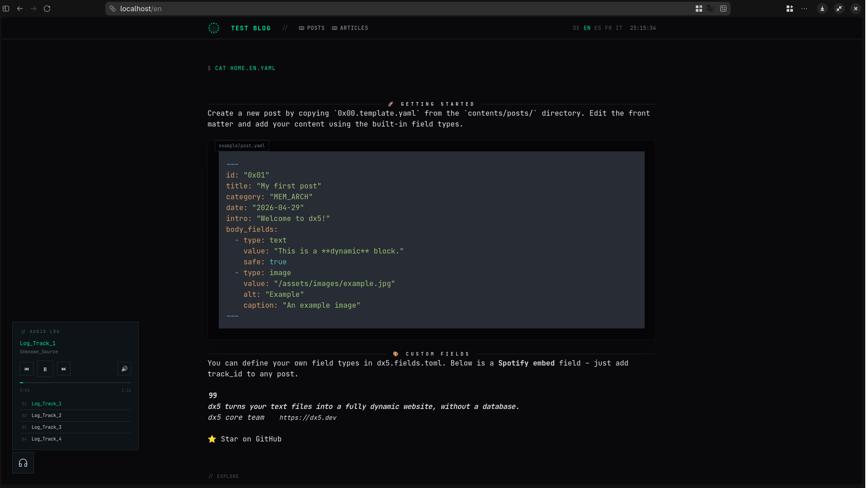Open the ARTICLES navigation item
The width and height of the screenshot is (868, 488).
[x=350, y=28]
